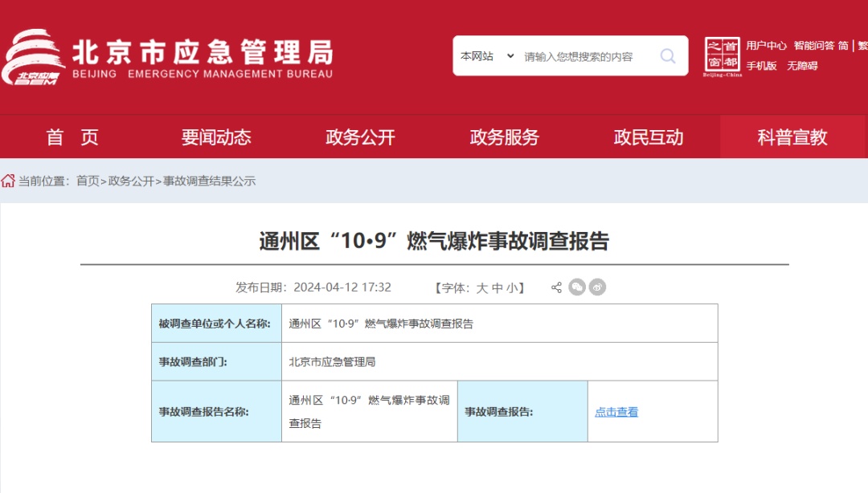868x493 pixels.
Task: Open 用户中心 in the header
Action: pos(765,45)
